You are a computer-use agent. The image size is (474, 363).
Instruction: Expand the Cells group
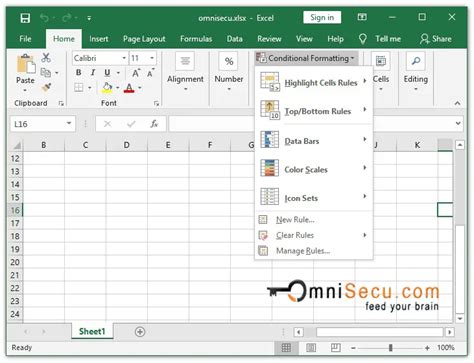[x=381, y=72]
